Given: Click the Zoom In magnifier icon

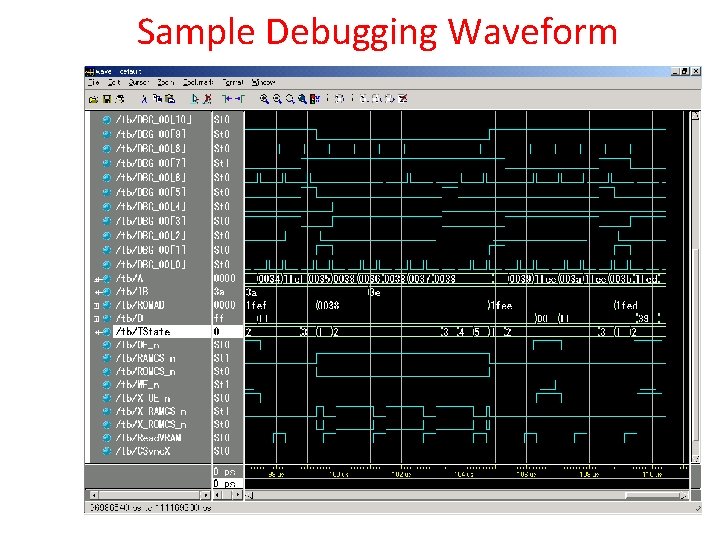Looking at the screenshot, I should 264,99.
